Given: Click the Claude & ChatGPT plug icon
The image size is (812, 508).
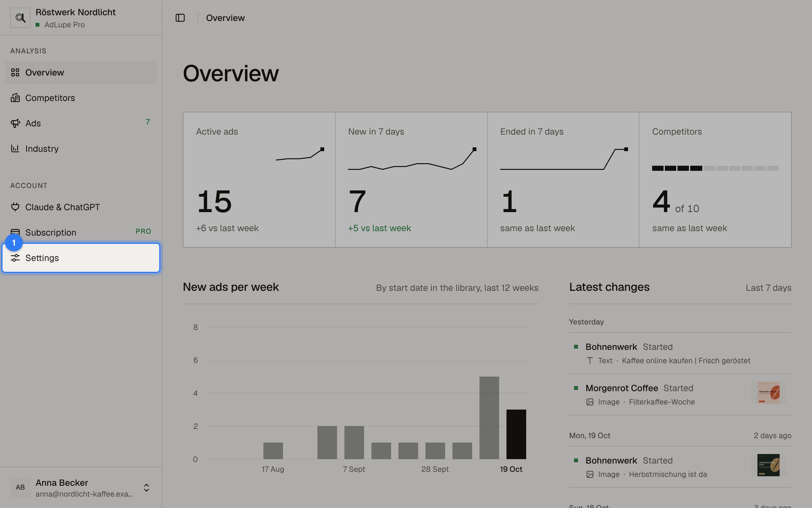Looking at the screenshot, I should click(x=15, y=207).
